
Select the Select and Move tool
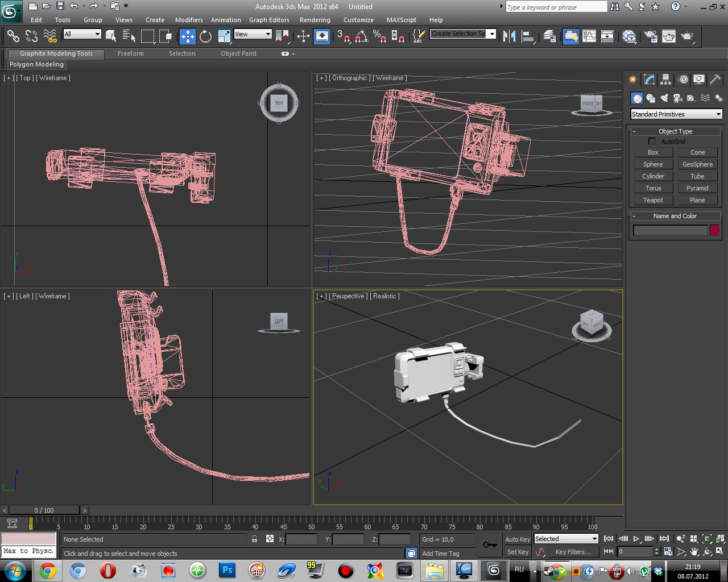coord(187,36)
